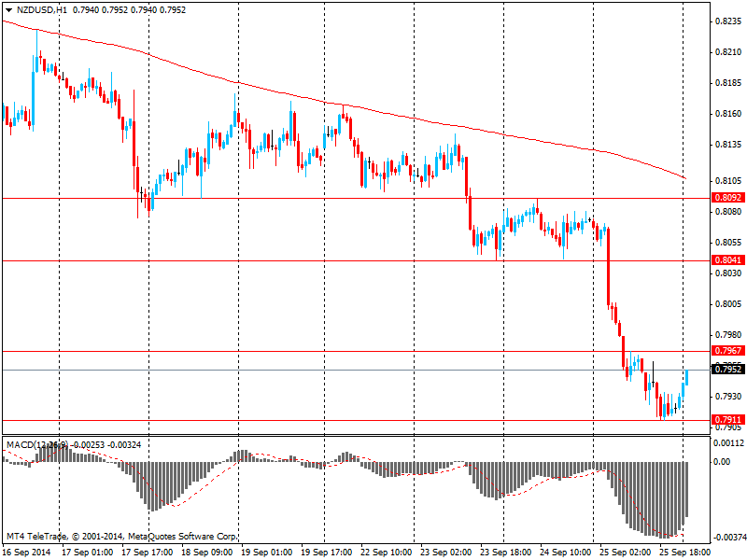747x560 pixels.
Task: Click the 17 Sep 17:00 time label
Action: pos(148,553)
